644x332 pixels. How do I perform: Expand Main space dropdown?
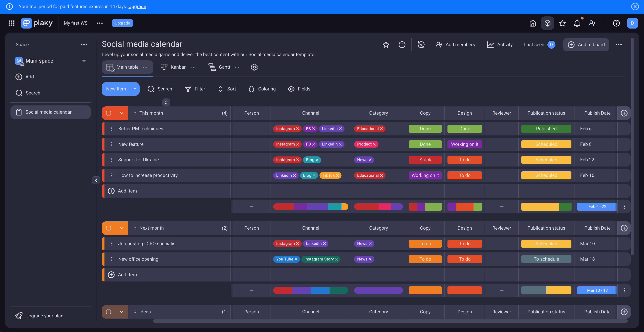click(x=84, y=60)
